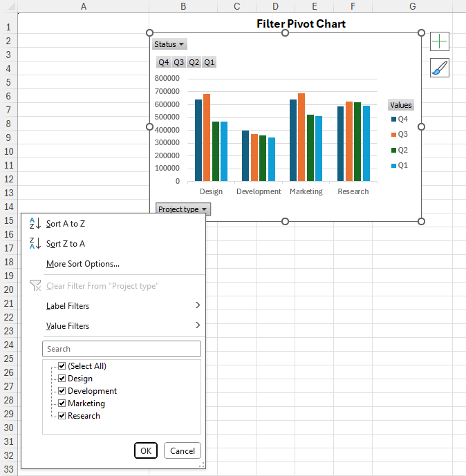Click the Design Q3 orange bar
The height and width of the screenshot is (476, 466).
[207, 137]
